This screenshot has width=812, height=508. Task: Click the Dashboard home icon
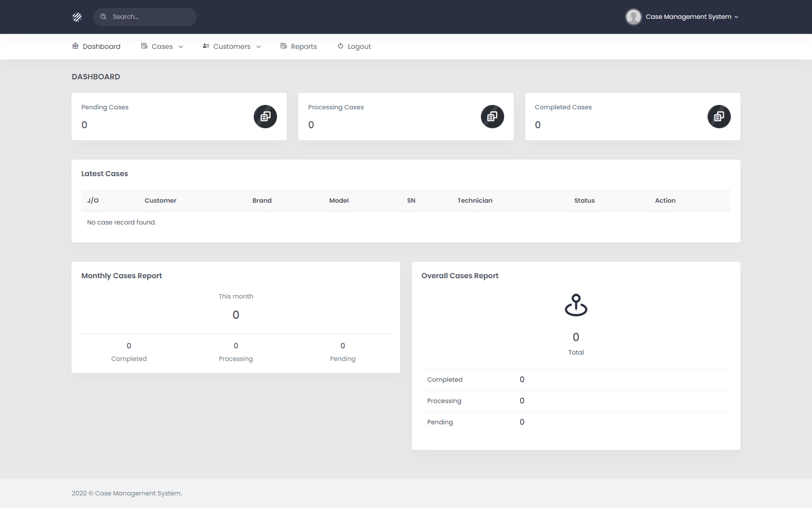click(x=76, y=46)
